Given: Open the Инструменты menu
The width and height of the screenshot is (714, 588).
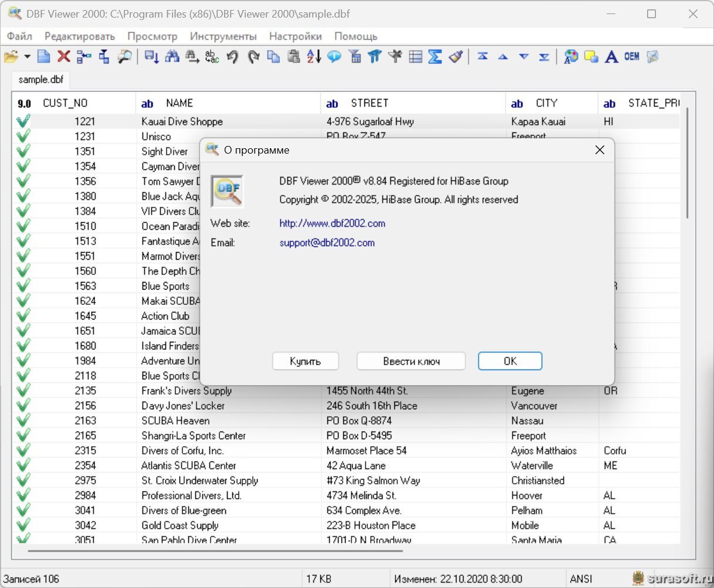Looking at the screenshot, I should (223, 36).
